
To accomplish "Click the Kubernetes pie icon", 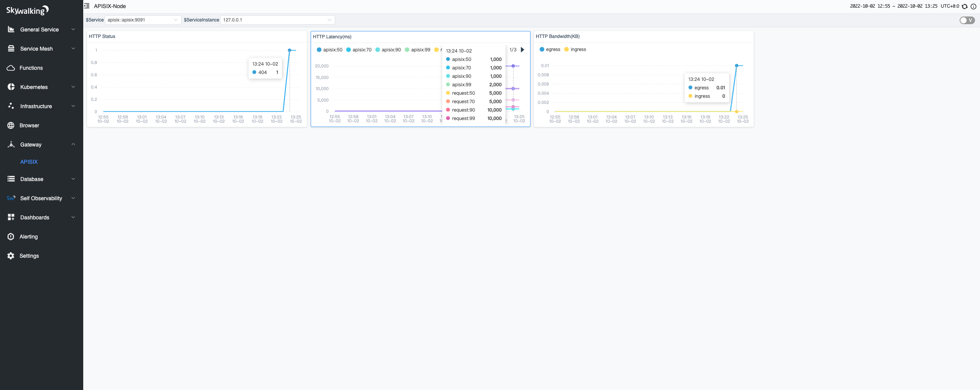I will (11, 87).
